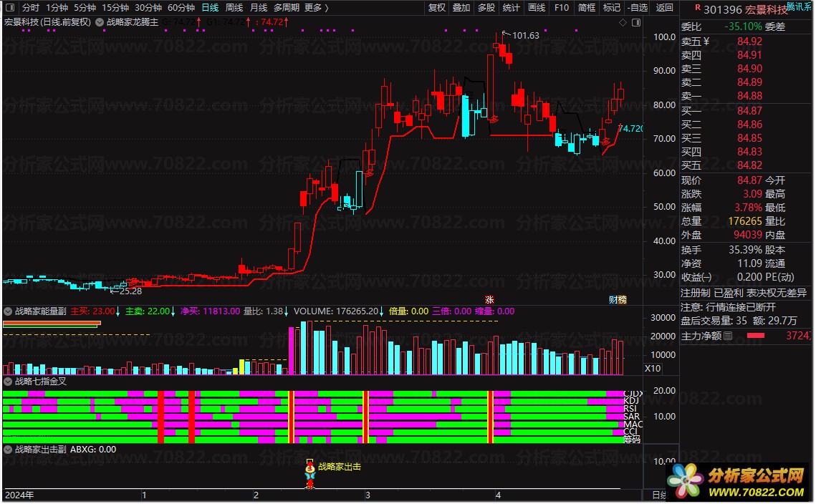Open the 涨 marker on the chart
This screenshot has width=816, height=504.
click(489, 299)
